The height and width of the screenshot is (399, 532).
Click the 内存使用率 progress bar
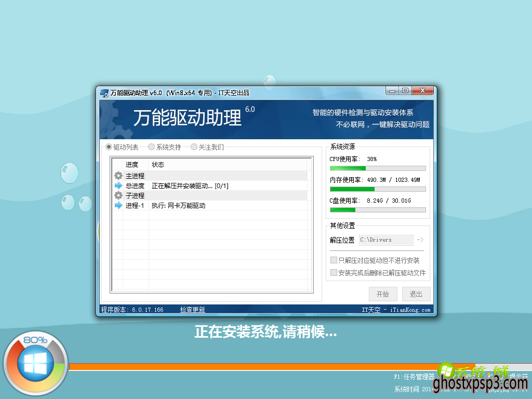click(378, 189)
